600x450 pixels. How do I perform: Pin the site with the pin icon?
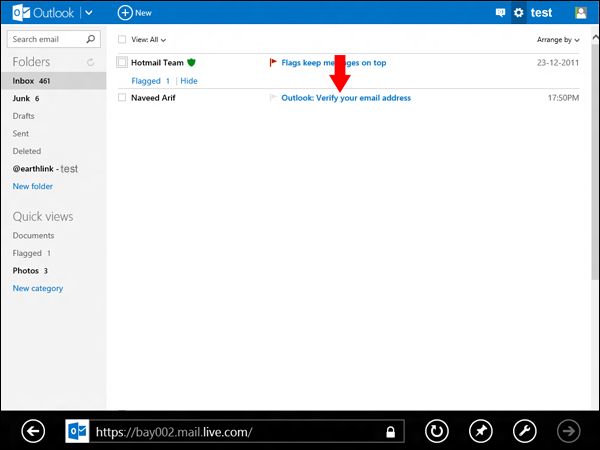click(481, 431)
